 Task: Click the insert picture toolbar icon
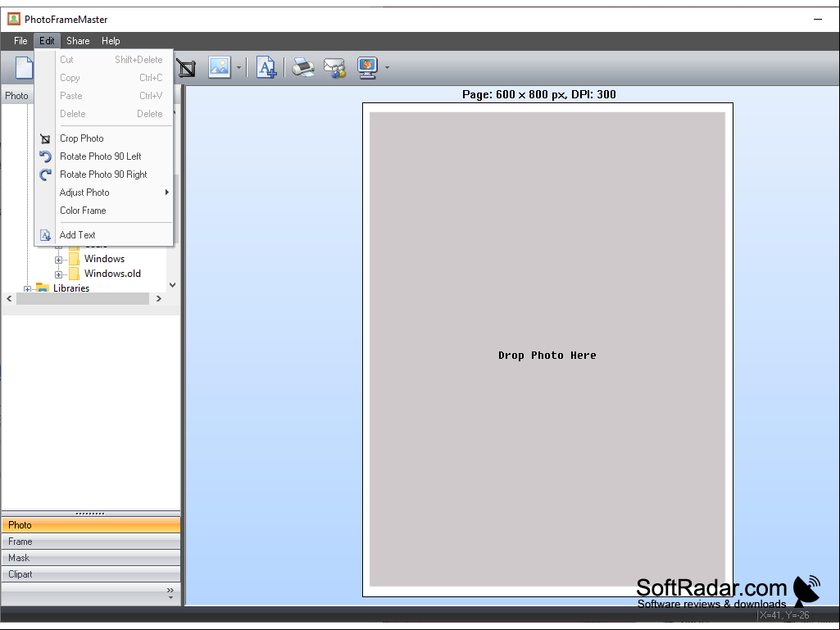point(220,67)
